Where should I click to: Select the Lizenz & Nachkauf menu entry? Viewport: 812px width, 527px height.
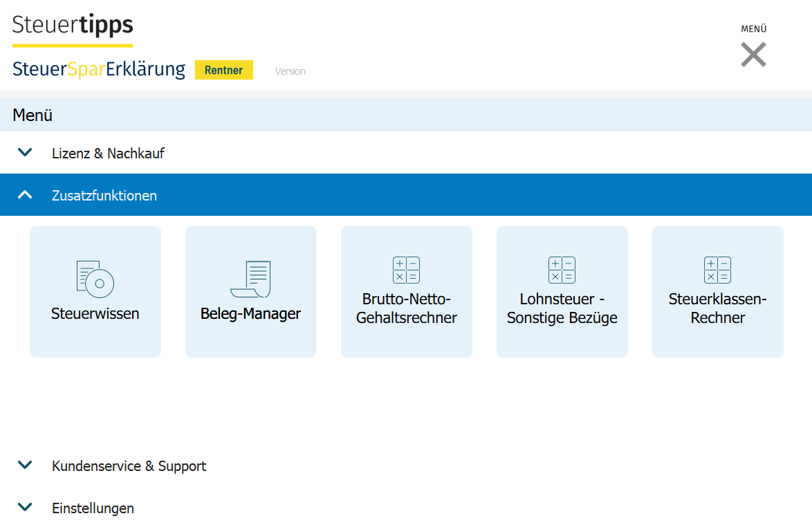(108, 154)
